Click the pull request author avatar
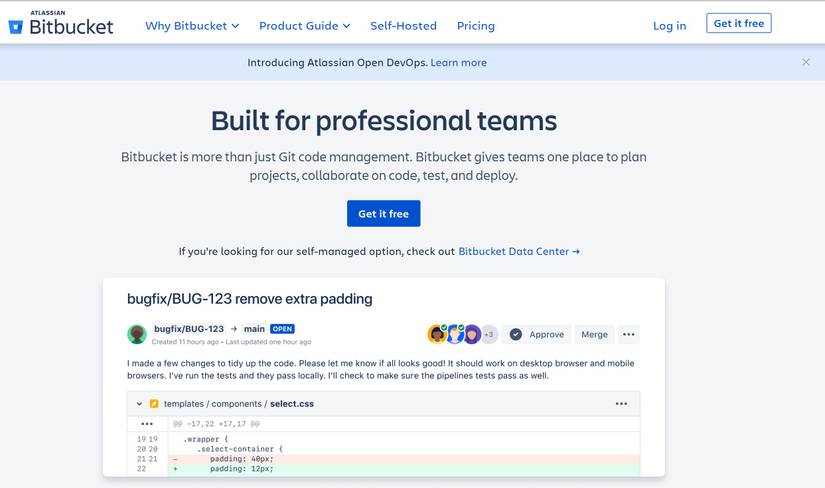825x488 pixels. pyautogui.click(x=137, y=334)
